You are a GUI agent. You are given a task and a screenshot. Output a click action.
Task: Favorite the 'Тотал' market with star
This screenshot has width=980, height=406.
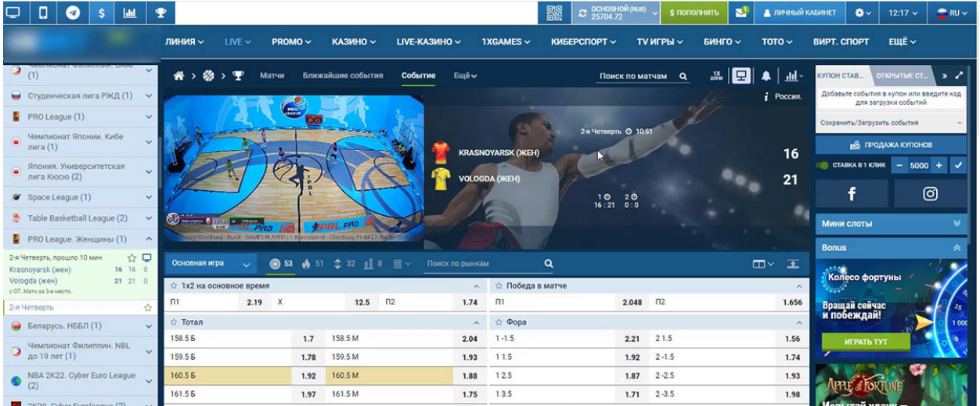pos(175,322)
